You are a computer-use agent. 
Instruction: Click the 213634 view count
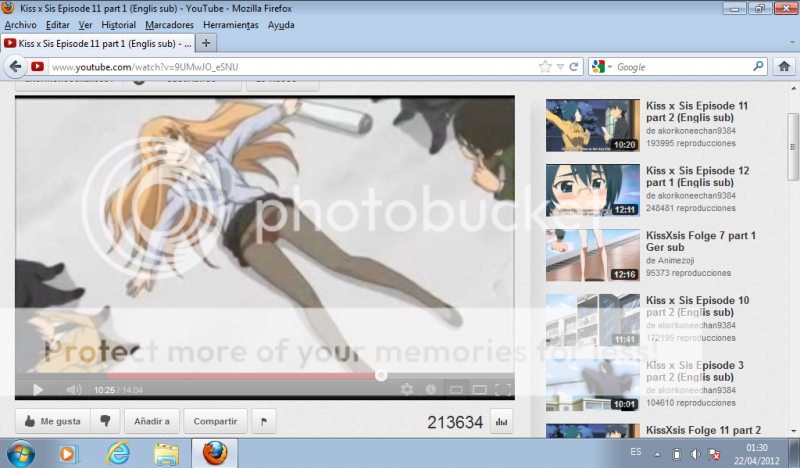455,422
